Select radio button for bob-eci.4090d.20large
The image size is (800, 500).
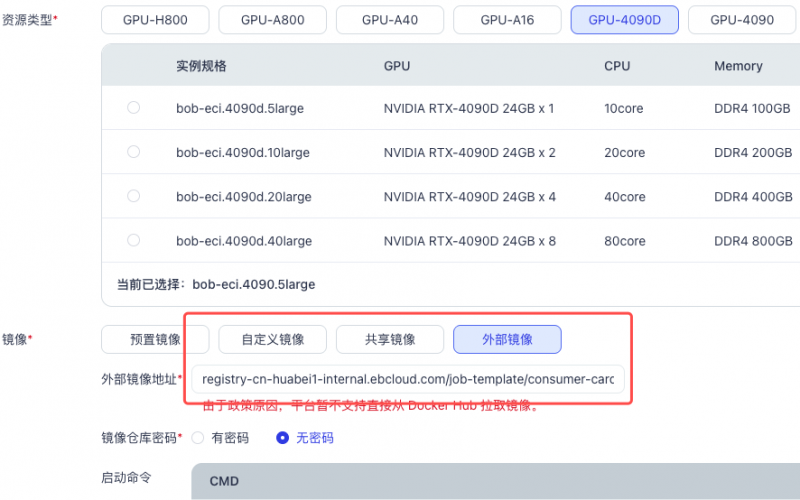coord(134,196)
